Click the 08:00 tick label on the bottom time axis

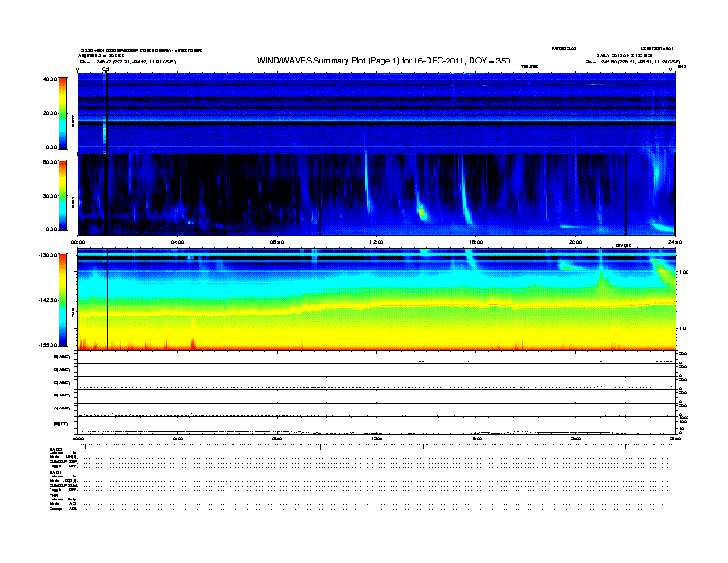coord(277,439)
